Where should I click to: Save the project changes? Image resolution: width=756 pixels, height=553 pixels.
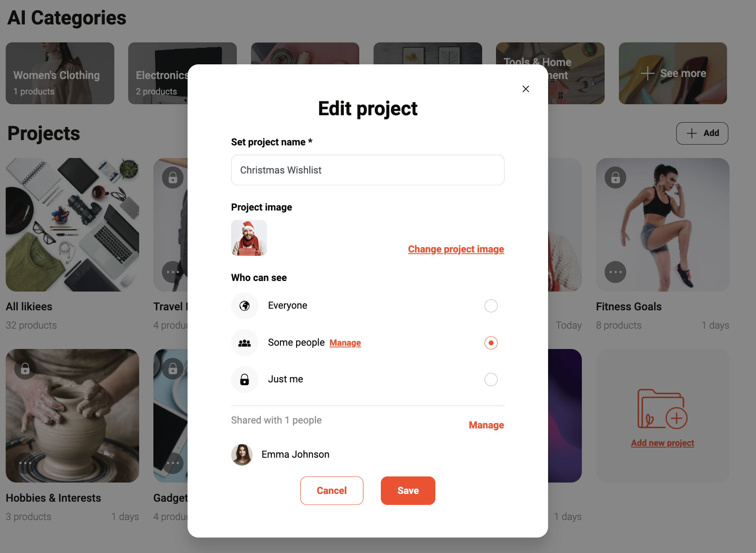[408, 491]
